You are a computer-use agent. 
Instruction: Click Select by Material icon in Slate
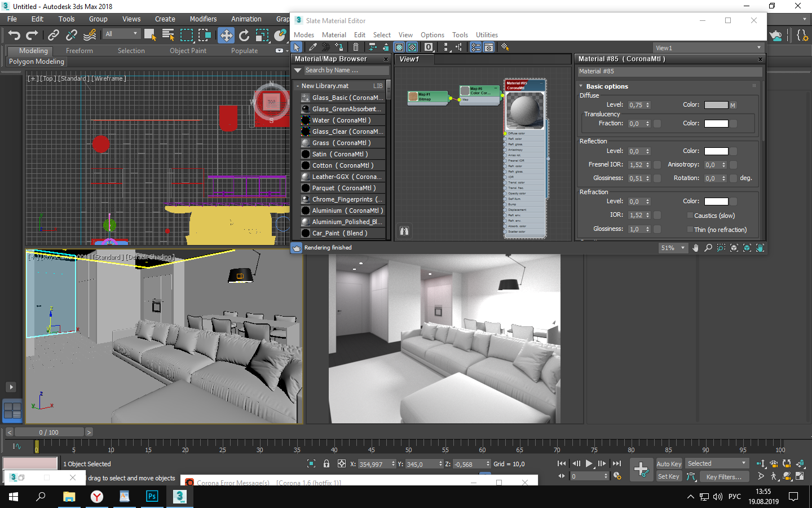tap(505, 47)
